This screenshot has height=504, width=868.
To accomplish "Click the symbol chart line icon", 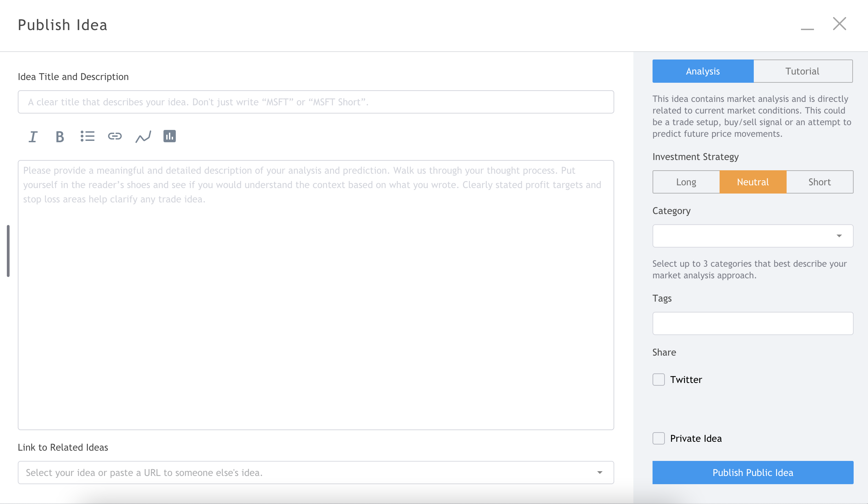I will click(x=143, y=137).
